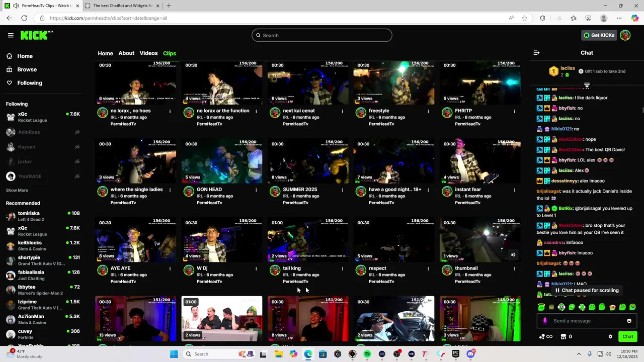
Task: Click the browser refresh icon
Action: coord(24,18)
